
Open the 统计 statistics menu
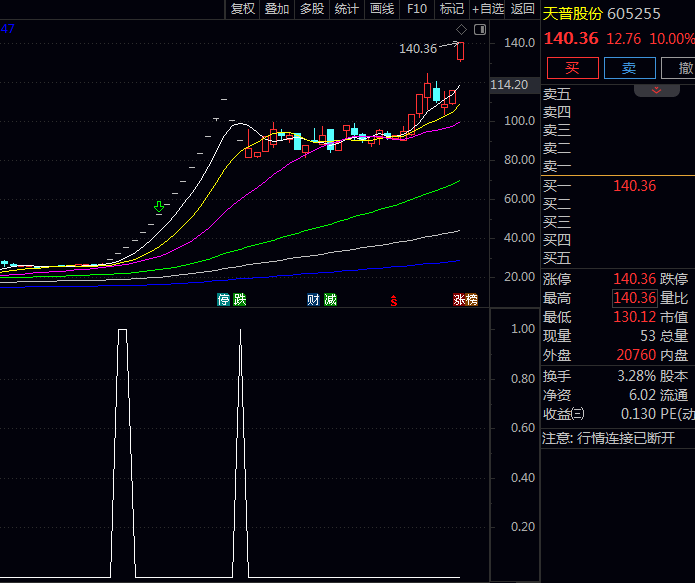click(x=347, y=9)
